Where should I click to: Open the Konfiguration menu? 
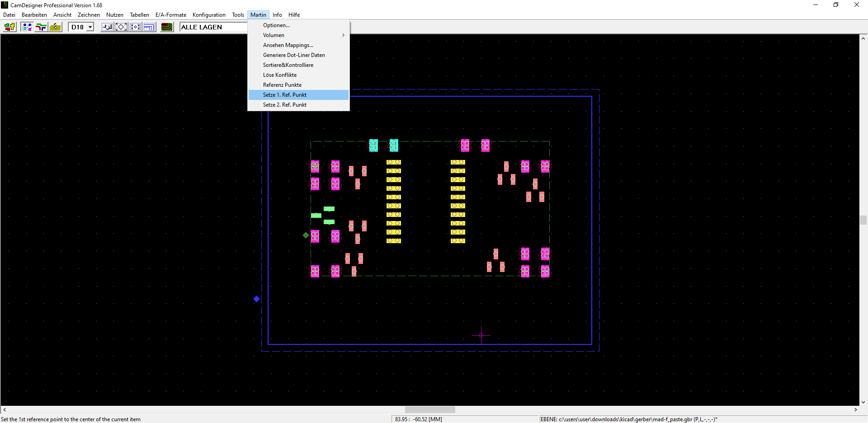(209, 15)
